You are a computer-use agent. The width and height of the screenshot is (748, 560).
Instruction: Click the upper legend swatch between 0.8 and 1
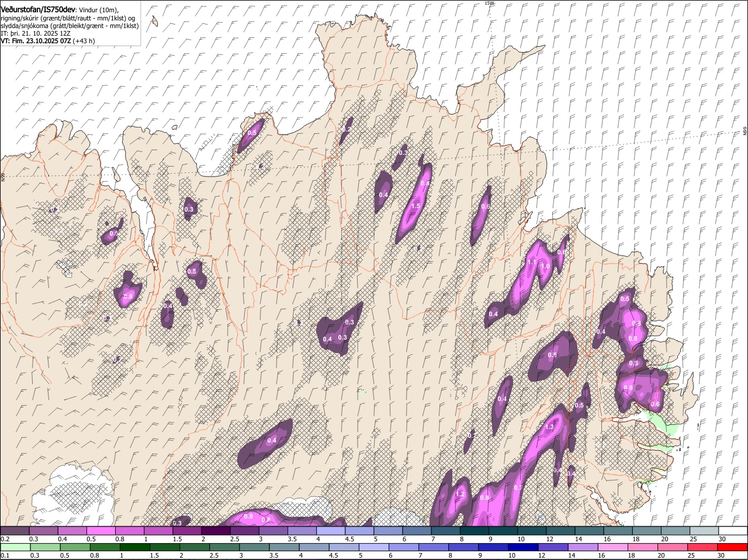(130, 530)
